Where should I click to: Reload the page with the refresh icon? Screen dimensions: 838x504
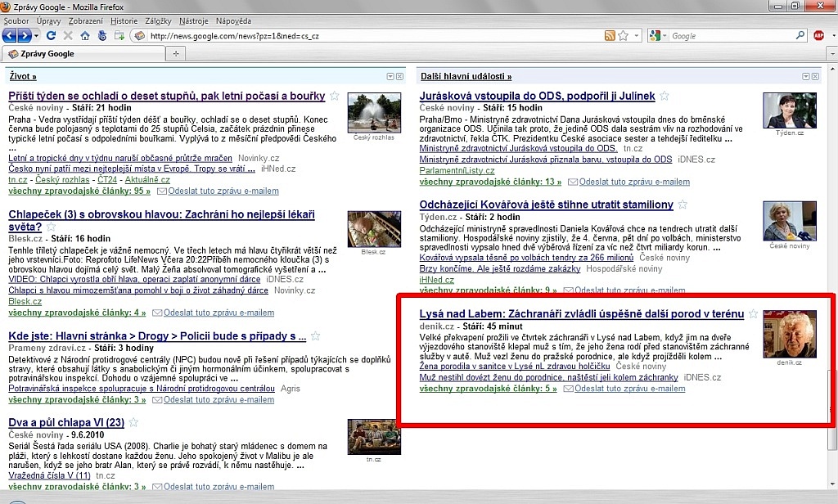click(x=51, y=36)
